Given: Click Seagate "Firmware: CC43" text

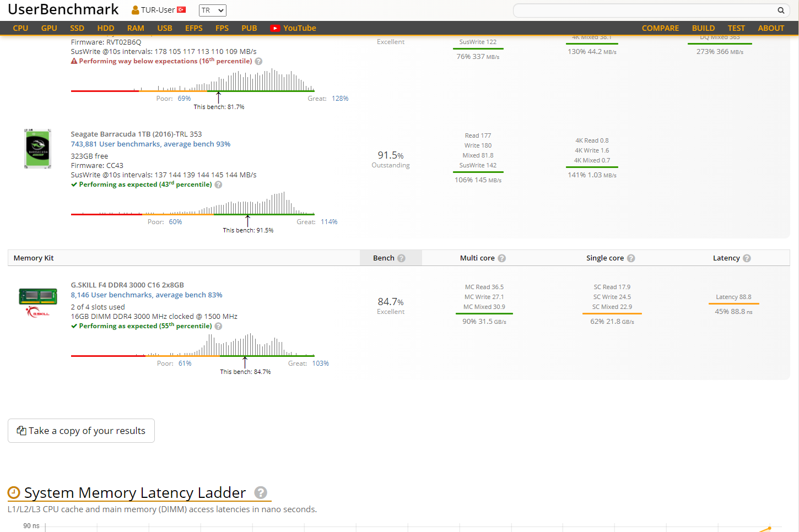Looking at the screenshot, I should pyautogui.click(x=97, y=166).
